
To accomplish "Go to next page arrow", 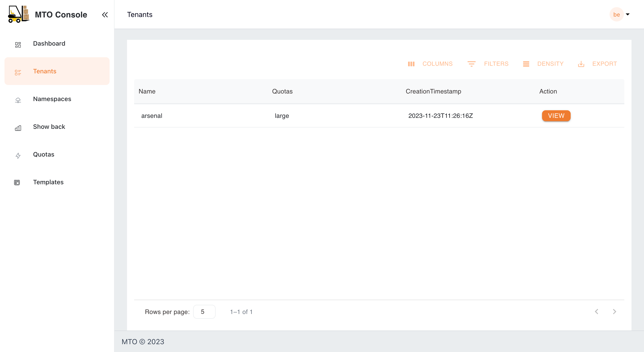I will coord(614,312).
